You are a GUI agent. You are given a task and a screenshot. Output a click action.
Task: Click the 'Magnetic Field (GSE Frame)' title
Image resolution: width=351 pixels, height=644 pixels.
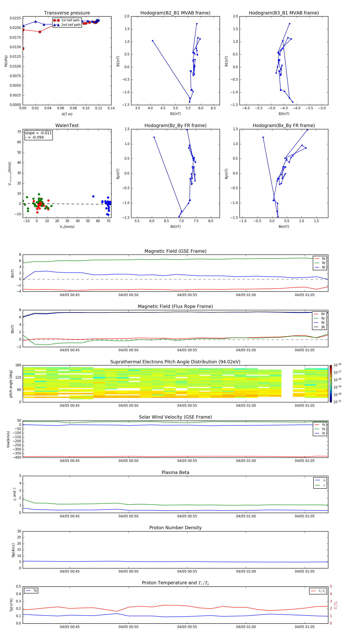click(175, 251)
